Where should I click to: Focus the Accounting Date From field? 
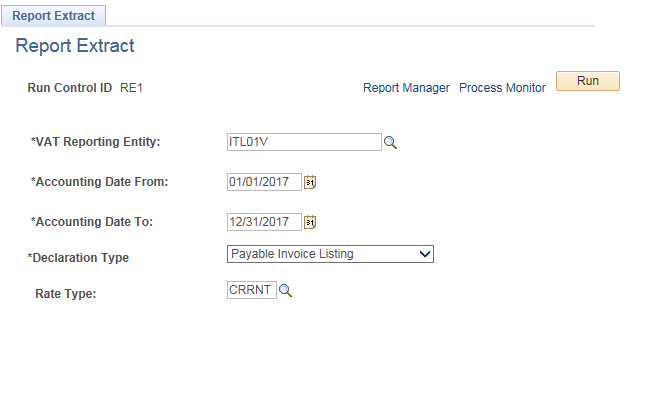(x=264, y=182)
